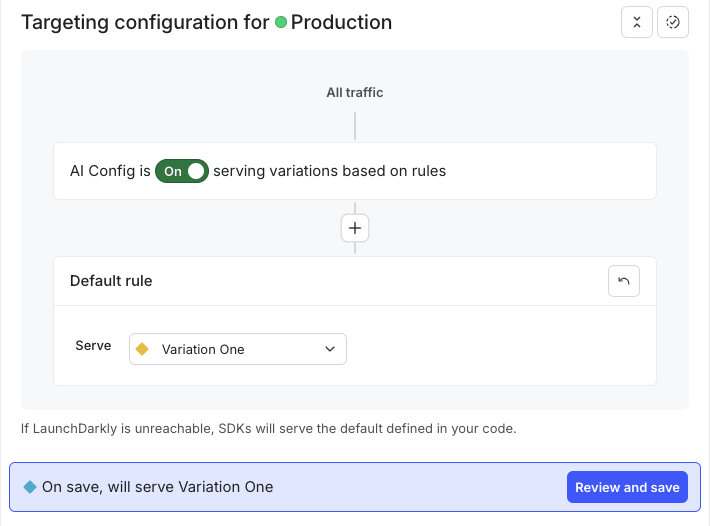Collapse all targeting rules with the chevrons icon
Image resolution: width=710 pixels, height=526 pixels.
point(637,22)
